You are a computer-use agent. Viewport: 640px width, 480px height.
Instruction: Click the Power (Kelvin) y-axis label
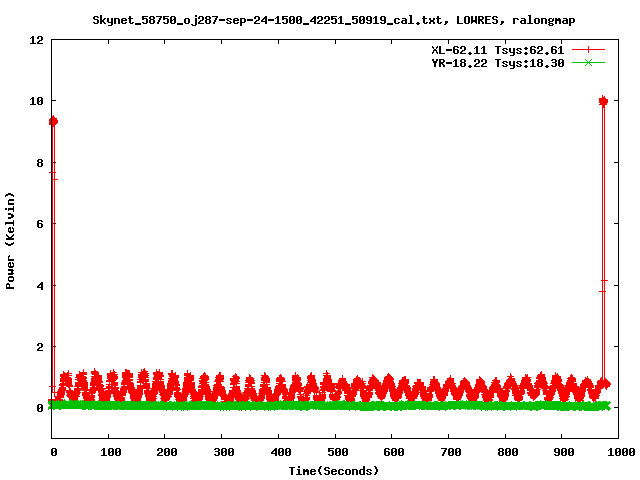pyautogui.click(x=10, y=241)
